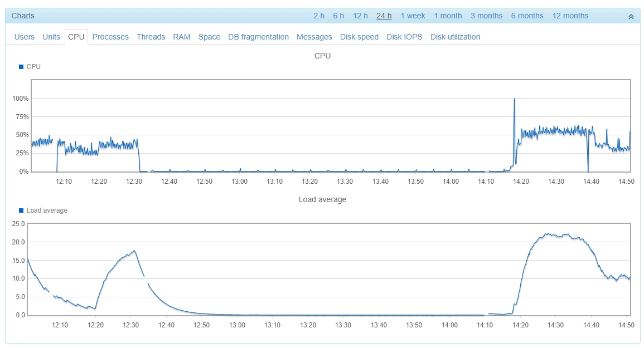The image size is (644, 348).
Task: Choose the 6 h time range
Action: point(338,16)
